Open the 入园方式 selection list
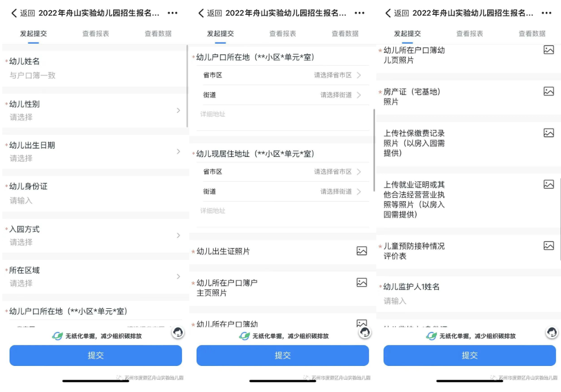Viewport: 561px width, 392px height. click(x=178, y=236)
